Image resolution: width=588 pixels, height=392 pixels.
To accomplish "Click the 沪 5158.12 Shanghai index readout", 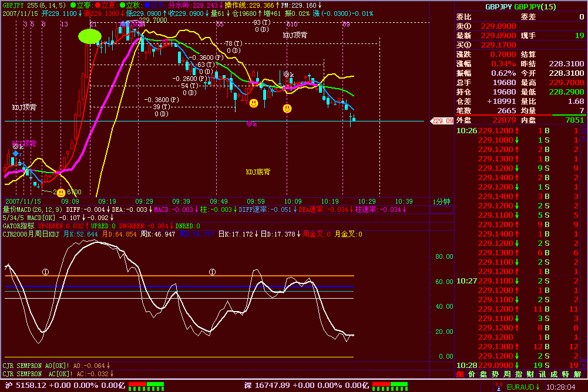I will pyautogui.click(x=65, y=386).
